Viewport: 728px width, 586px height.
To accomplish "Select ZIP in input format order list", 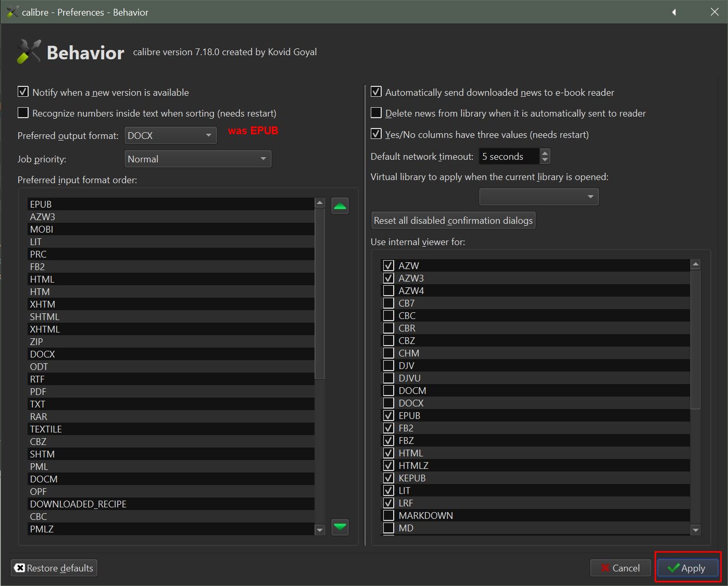I will tap(171, 341).
